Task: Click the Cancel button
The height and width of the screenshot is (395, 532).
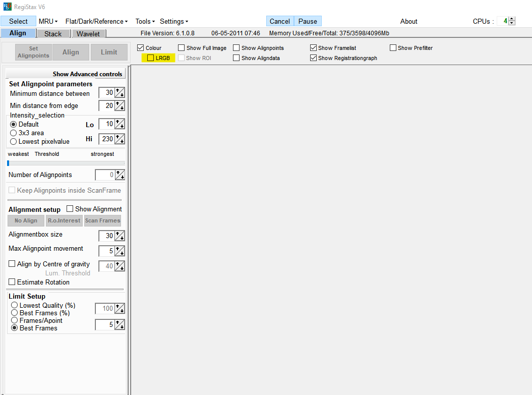Action: coord(280,21)
